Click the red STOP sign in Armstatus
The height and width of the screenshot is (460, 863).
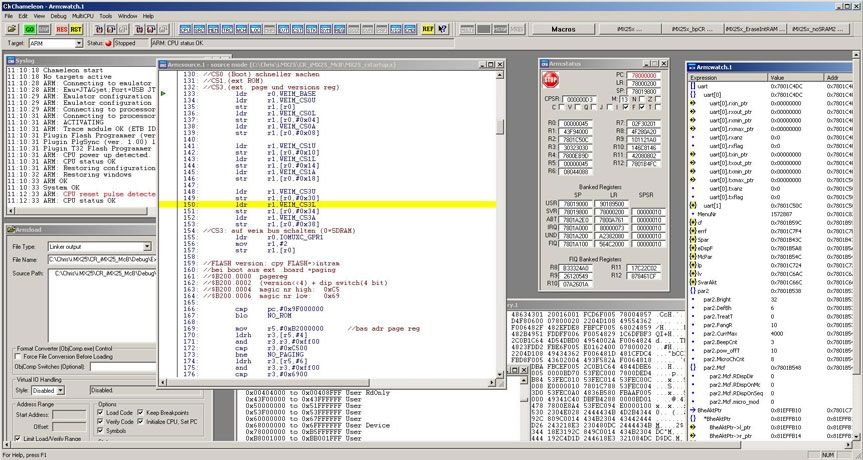(x=550, y=80)
